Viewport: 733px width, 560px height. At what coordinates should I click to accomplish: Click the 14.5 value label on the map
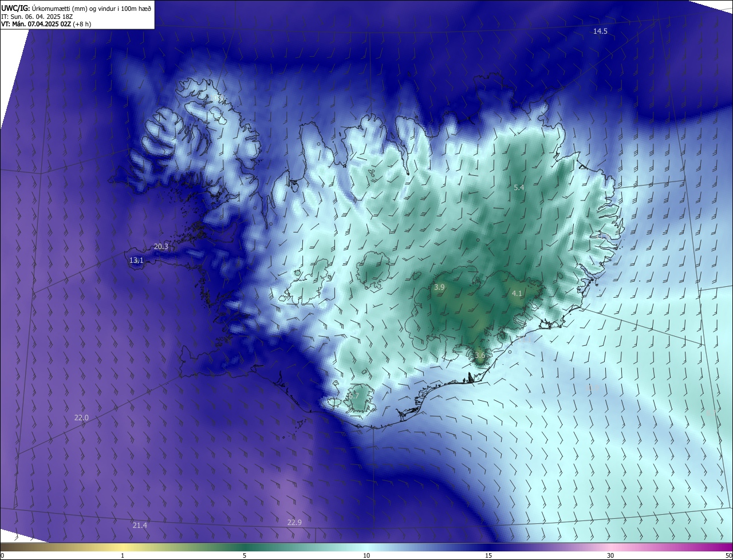(600, 31)
